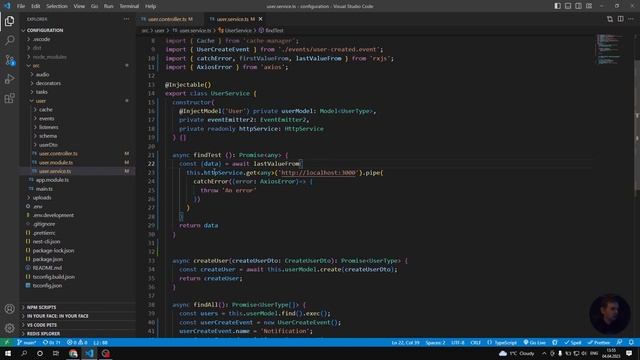640x360 pixels.
Task: Open the Explorer view in activity bar
Action: pos(9,21)
